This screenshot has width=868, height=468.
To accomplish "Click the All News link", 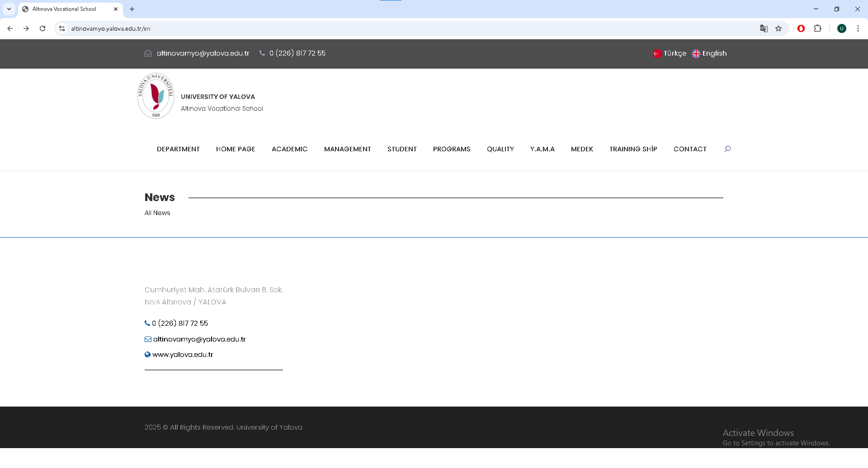I will (x=157, y=213).
